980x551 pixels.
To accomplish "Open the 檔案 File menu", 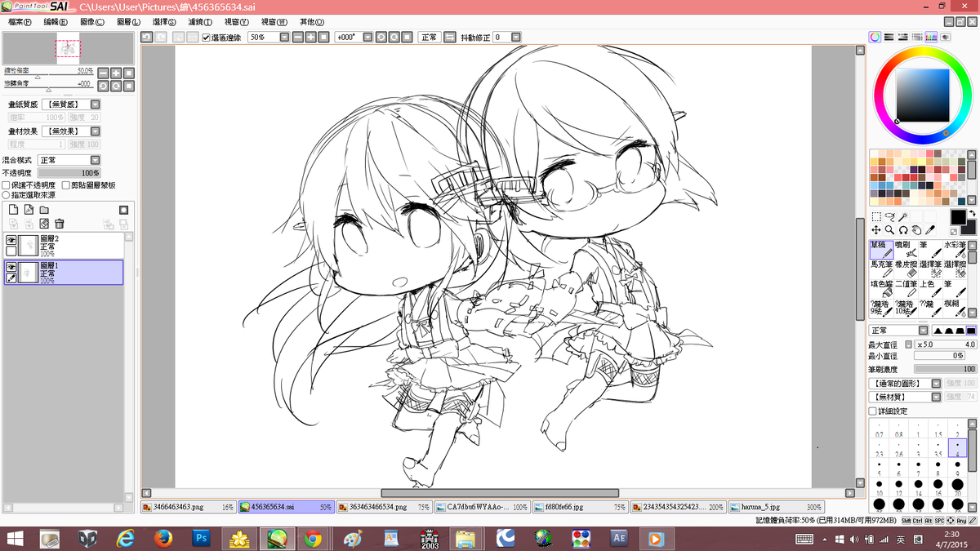I will [20, 22].
